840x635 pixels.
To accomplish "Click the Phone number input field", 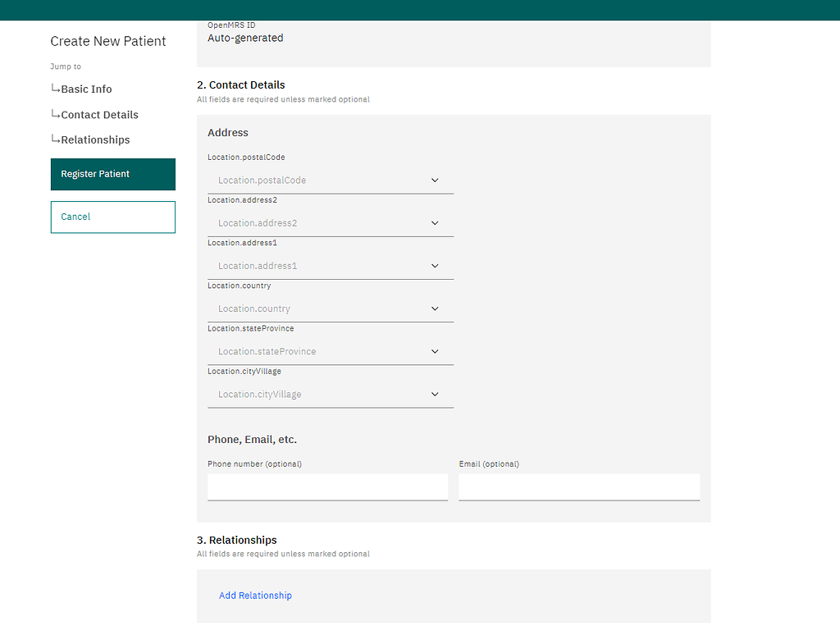I will point(327,487).
